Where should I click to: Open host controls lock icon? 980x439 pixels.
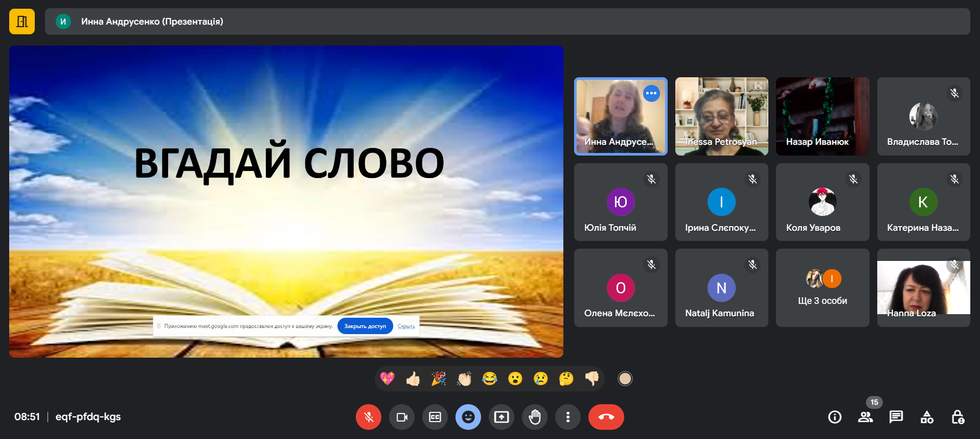pyautogui.click(x=958, y=417)
